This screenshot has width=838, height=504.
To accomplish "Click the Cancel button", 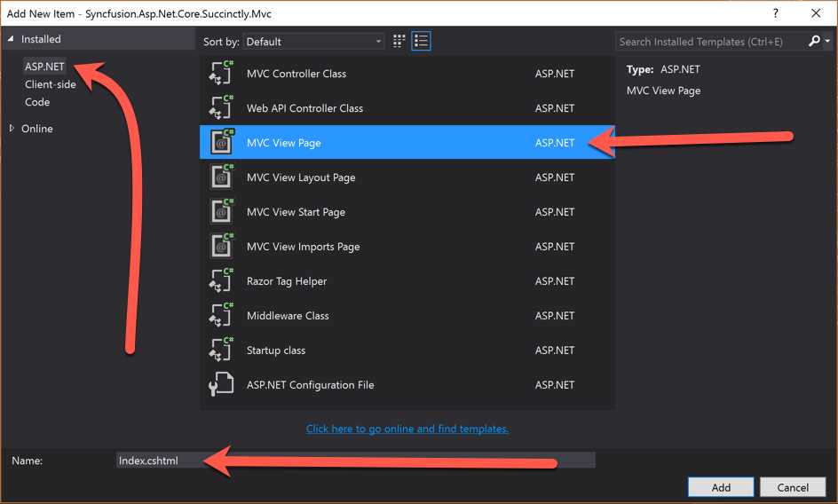I will 793,487.
